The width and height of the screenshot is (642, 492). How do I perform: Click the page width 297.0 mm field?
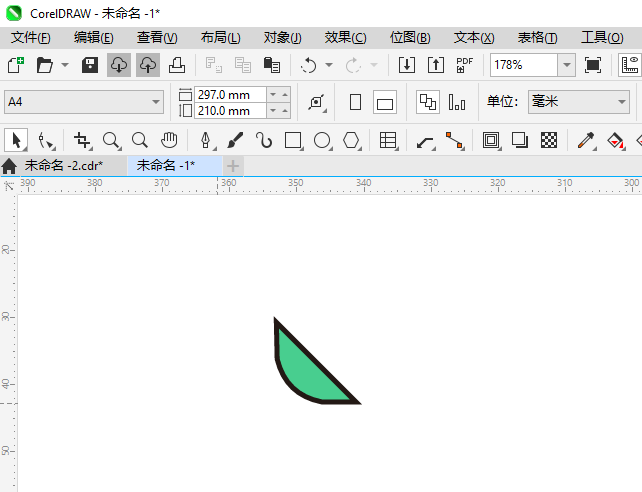(231, 95)
